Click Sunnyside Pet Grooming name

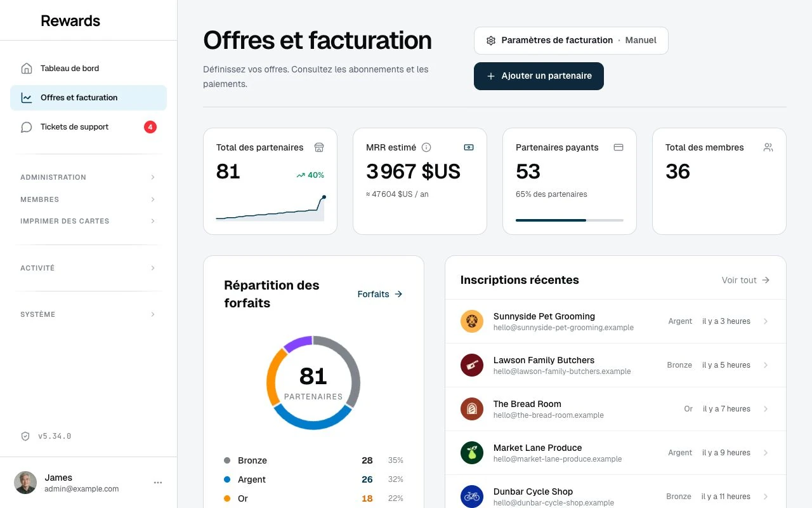(x=544, y=316)
